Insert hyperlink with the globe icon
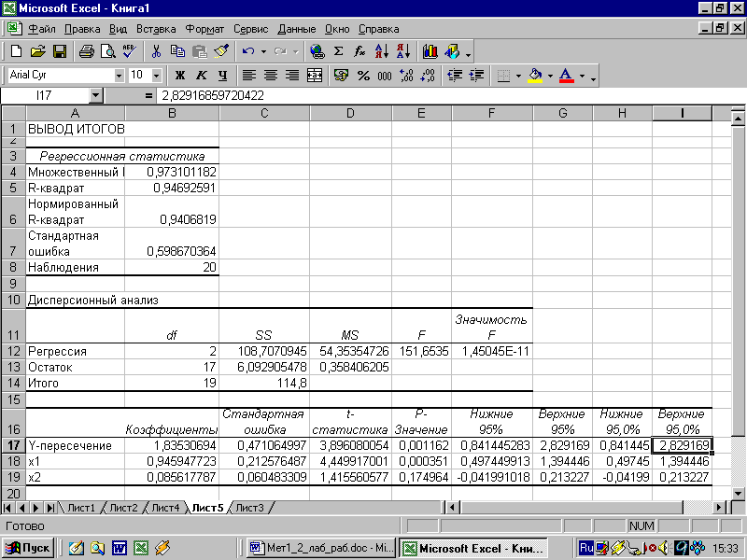747x560 pixels. point(317,51)
